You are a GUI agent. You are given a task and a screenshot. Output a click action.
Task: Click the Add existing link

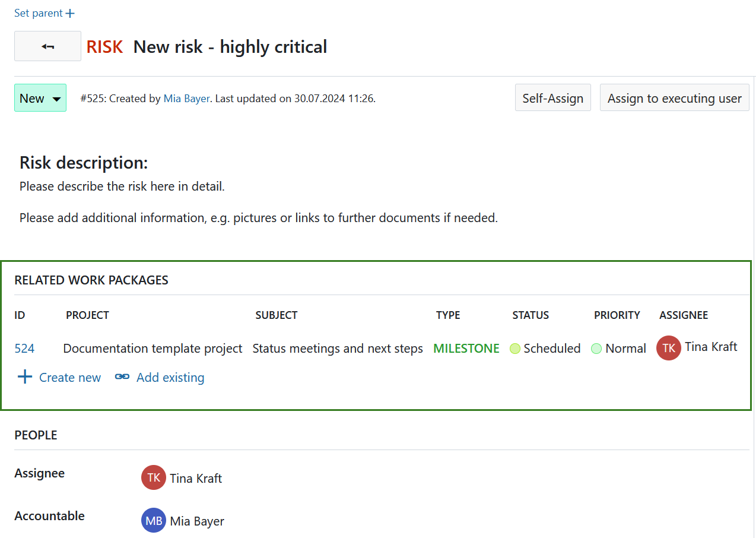170,377
